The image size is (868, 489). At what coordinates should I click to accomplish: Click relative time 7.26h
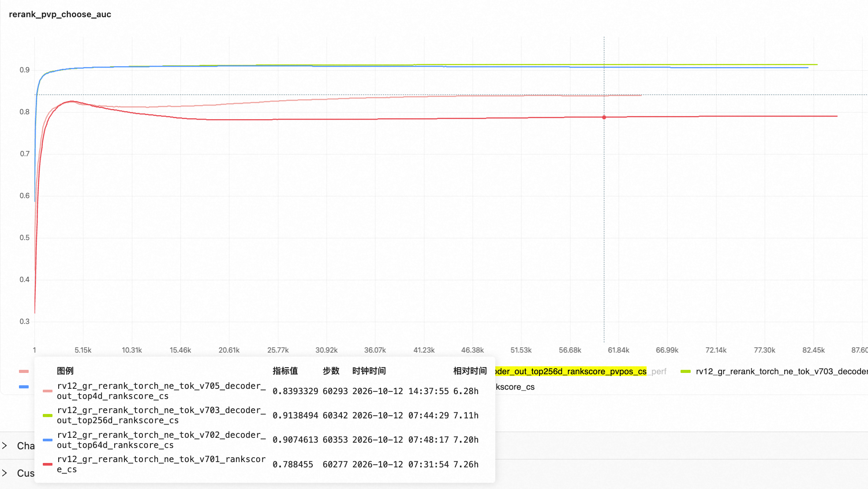(466, 464)
